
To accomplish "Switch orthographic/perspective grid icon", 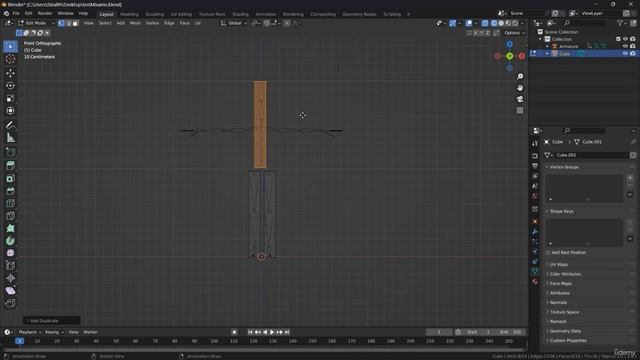I will [520, 111].
